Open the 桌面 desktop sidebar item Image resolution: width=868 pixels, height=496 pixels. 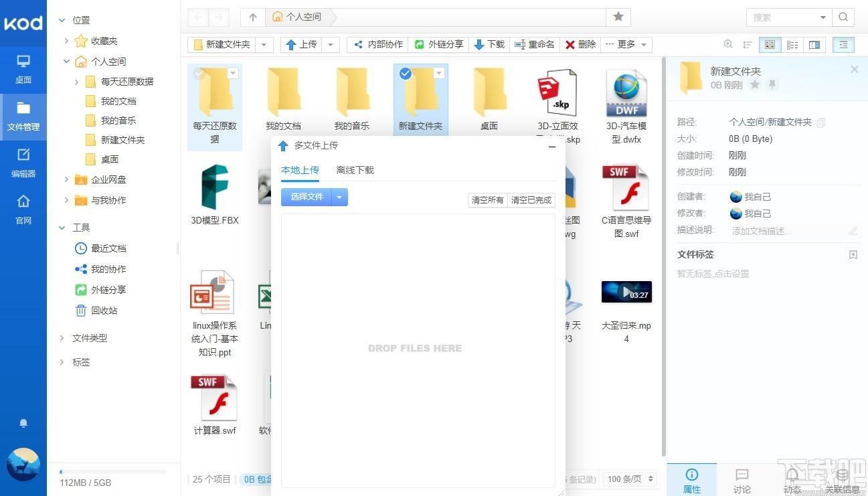pos(23,70)
